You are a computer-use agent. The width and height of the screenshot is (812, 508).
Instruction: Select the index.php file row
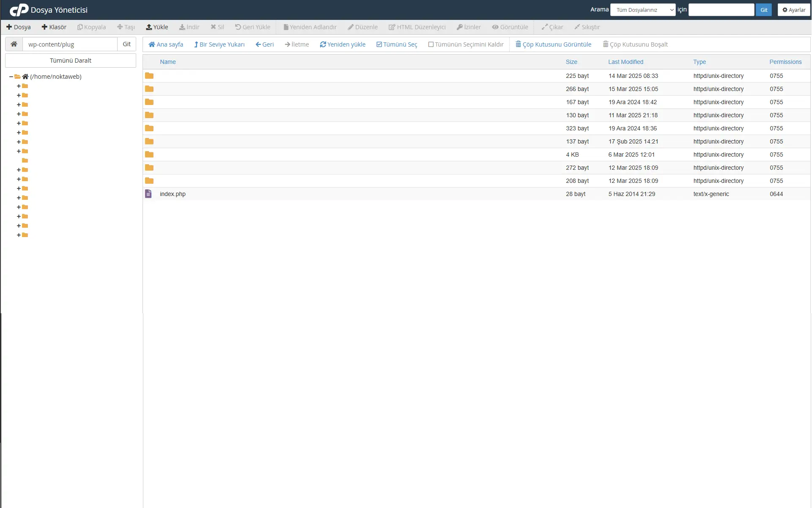173,194
